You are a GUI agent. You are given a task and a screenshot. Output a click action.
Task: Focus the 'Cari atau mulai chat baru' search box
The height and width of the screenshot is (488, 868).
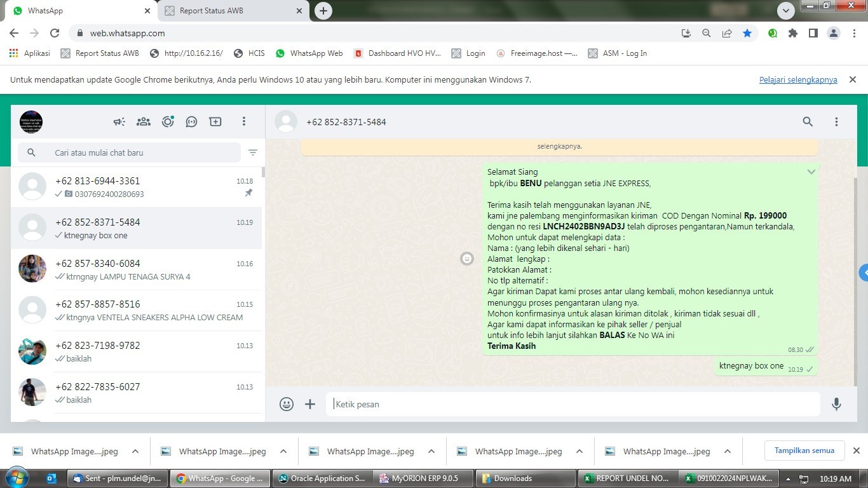[x=130, y=152]
